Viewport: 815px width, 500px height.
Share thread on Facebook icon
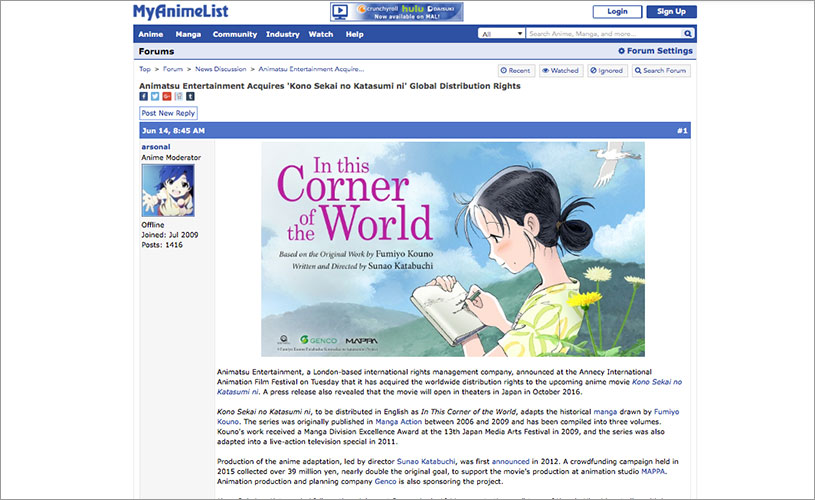[x=143, y=96]
